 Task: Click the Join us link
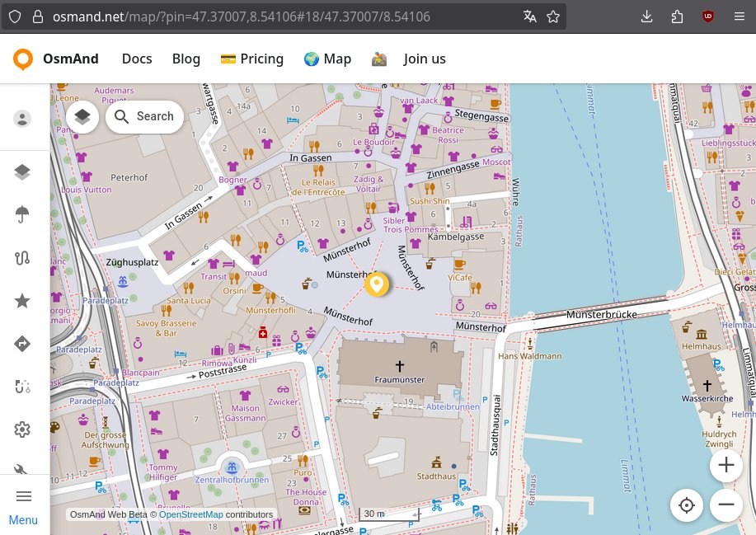pos(425,59)
